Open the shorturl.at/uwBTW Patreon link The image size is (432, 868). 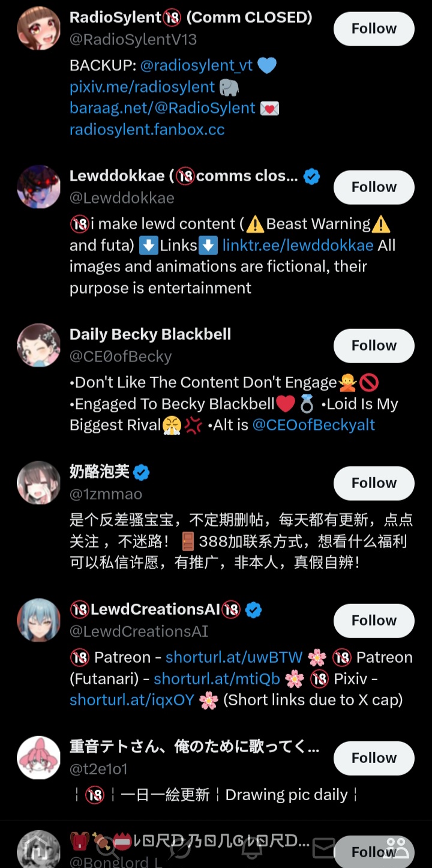pyautogui.click(x=234, y=657)
